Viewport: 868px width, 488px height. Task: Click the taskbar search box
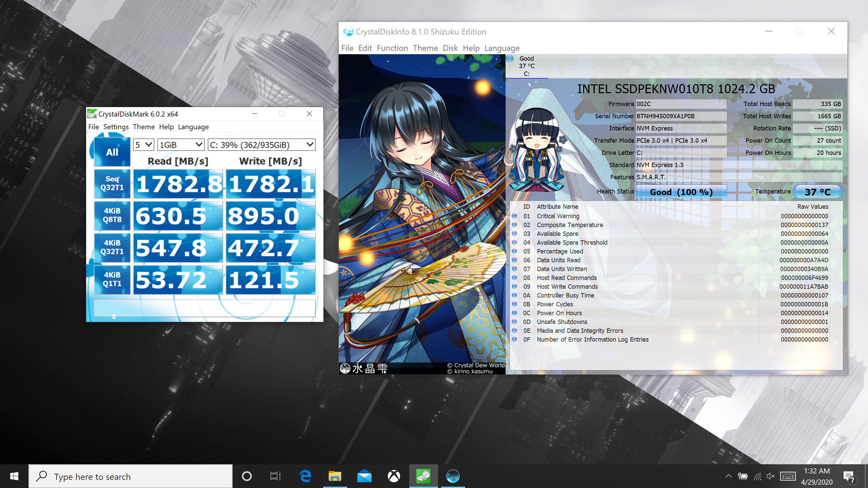[x=131, y=476]
